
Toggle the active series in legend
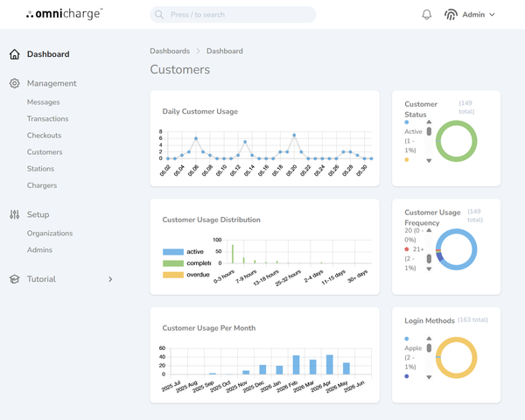coord(183,252)
